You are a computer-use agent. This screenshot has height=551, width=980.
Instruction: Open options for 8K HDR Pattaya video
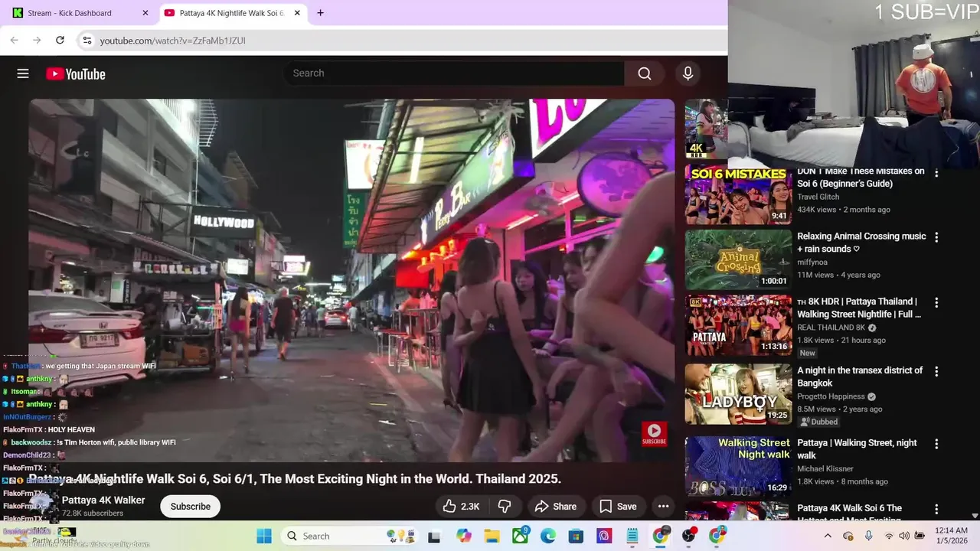936,303
